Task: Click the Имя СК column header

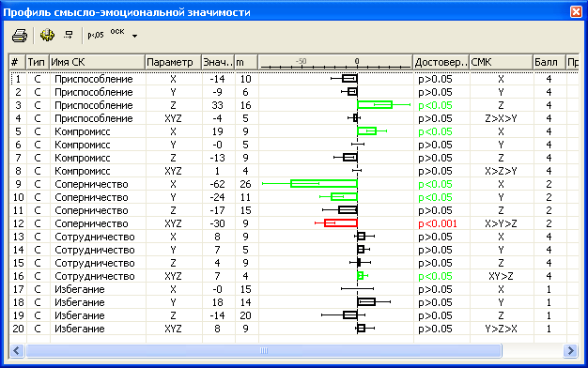Action: [97, 62]
